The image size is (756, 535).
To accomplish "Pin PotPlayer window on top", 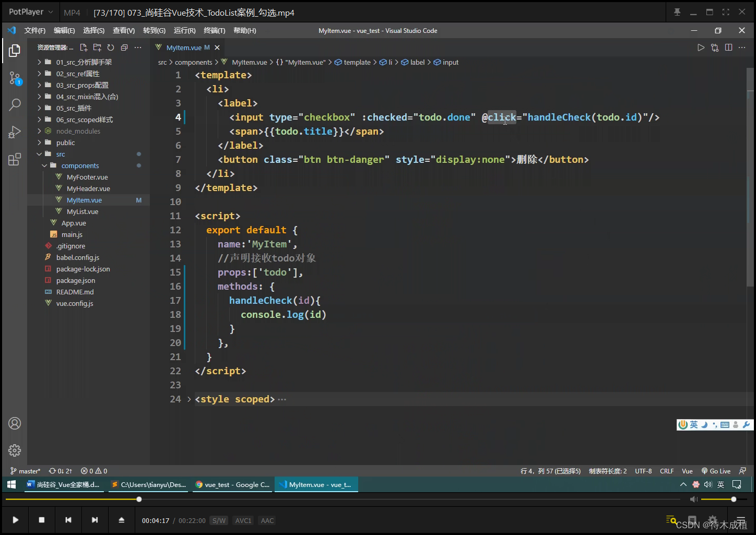I will pyautogui.click(x=677, y=12).
